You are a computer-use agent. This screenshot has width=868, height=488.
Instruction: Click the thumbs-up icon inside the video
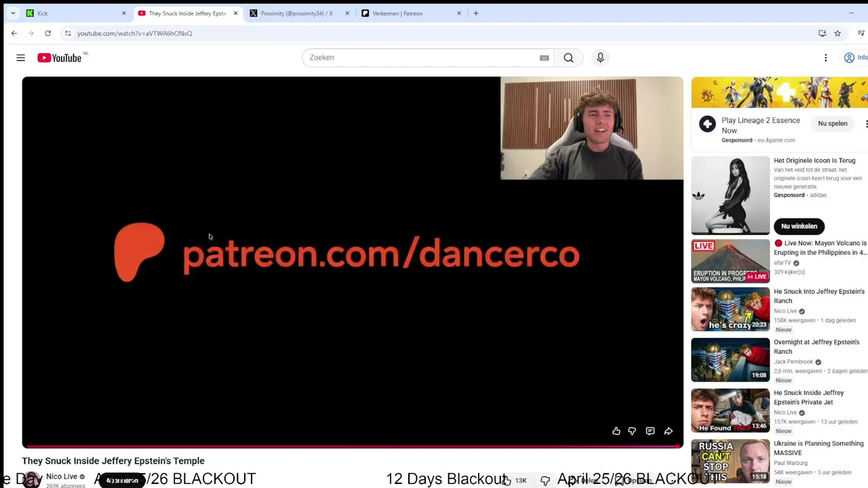[x=616, y=431]
